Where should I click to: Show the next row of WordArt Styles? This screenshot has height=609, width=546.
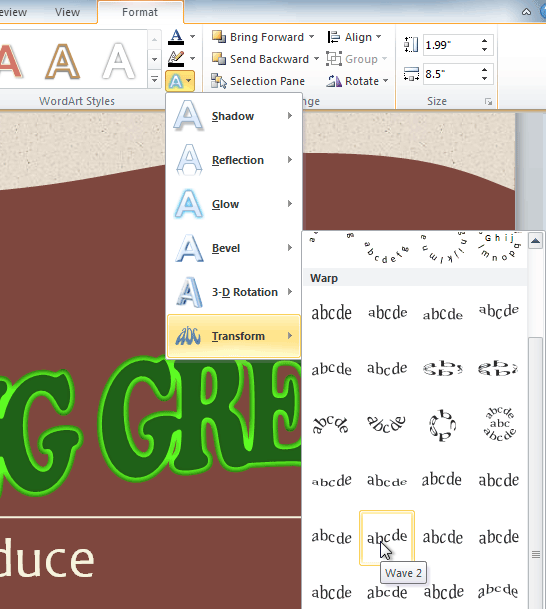tap(154, 59)
